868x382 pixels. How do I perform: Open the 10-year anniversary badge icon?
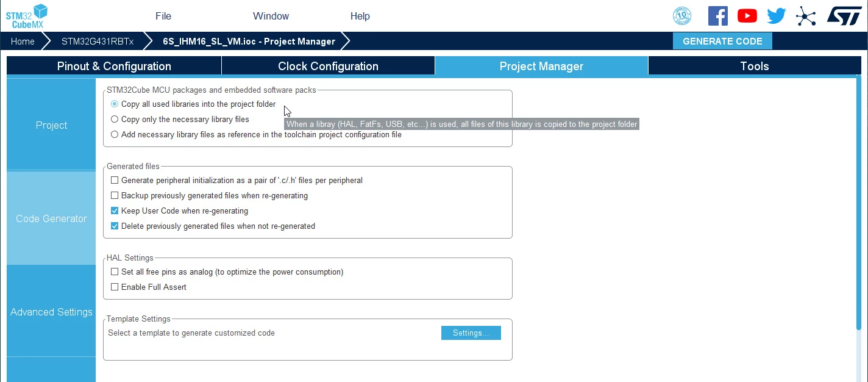click(681, 16)
